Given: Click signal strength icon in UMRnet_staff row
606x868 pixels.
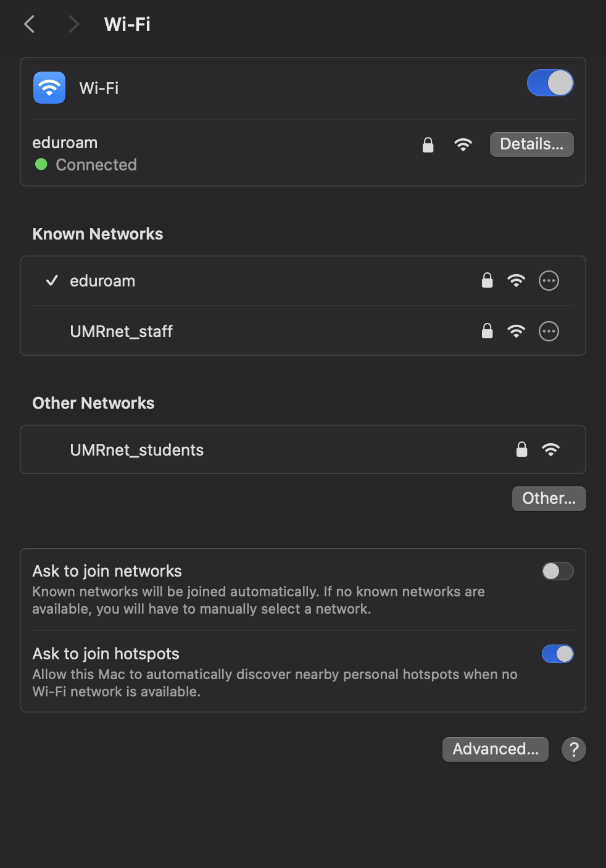Looking at the screenshot, I should click(516, 332).
